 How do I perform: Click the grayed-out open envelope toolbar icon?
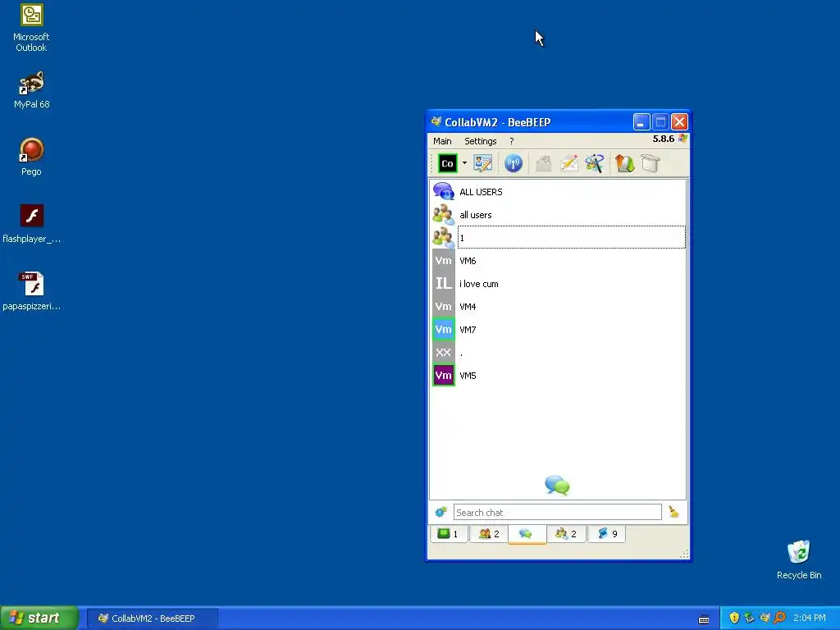[544, 163]
